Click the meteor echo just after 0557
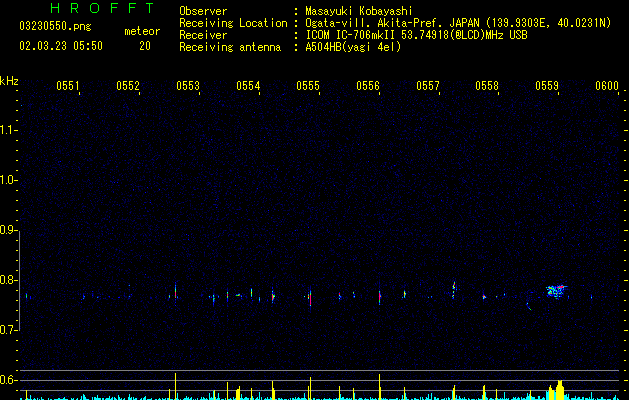629x400 pixels. tap(454, 290)
